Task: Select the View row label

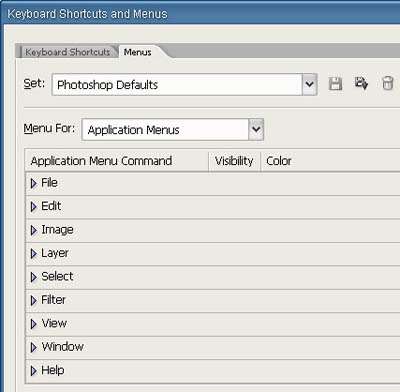Action: click(x=54, y=323)
